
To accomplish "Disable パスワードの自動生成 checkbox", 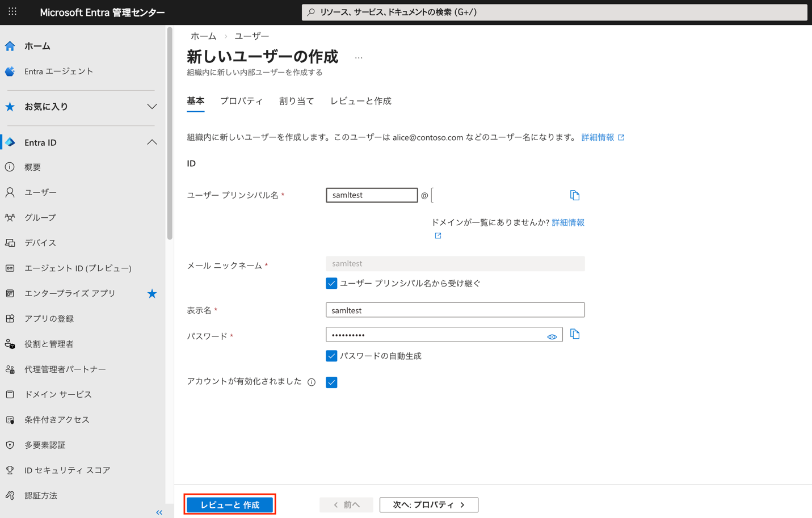I will click(331, 356).
